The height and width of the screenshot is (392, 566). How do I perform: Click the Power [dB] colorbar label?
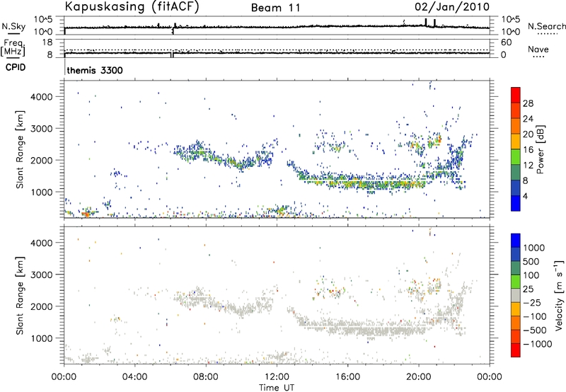540,149
